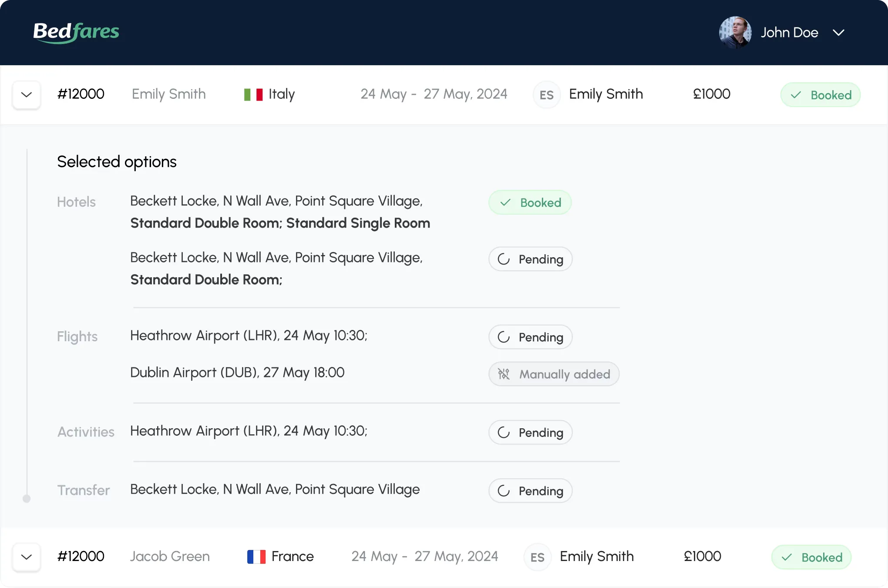Click booking number #12000 in Italy row
Image resolution: width=888 pixels, height=588 pixels.
coord(81,94)
